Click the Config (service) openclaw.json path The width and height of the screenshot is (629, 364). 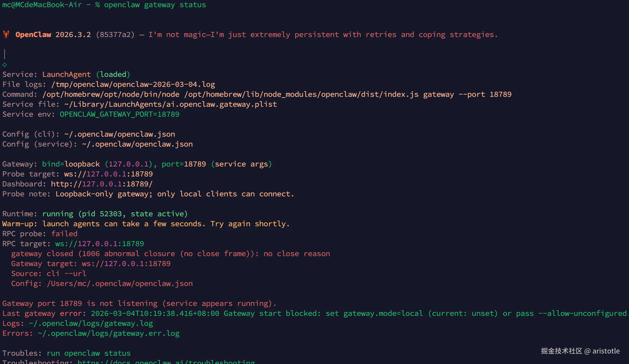137,144
